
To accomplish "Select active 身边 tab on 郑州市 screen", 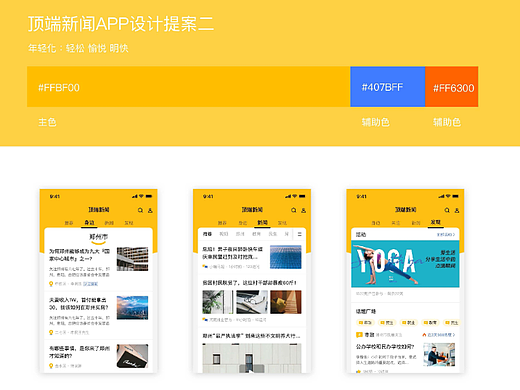I will [89, 223].
